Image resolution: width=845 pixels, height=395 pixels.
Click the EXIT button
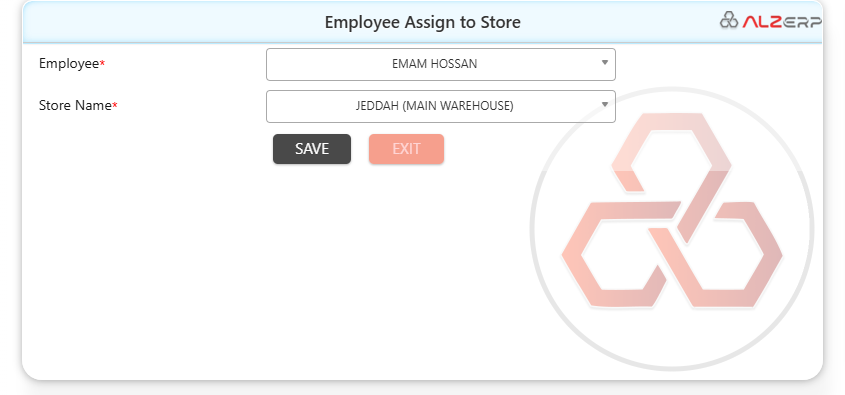[x=406, y=149]
